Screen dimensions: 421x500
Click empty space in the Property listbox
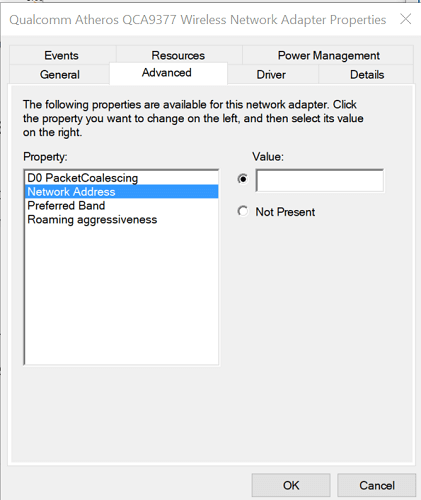pos(122,297)
